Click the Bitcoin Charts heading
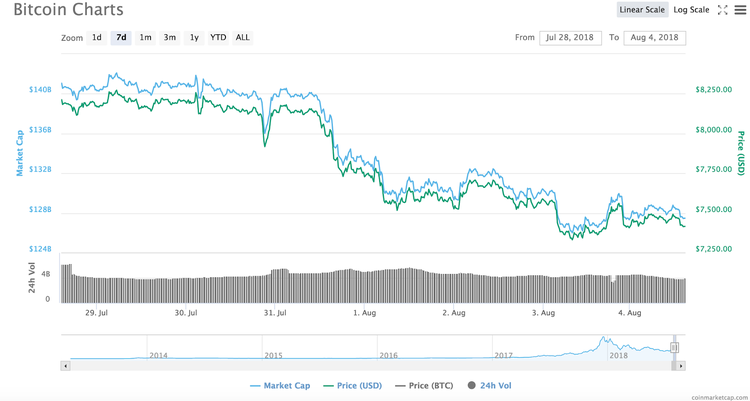This screenshot has width=750, height=401. 68,9
